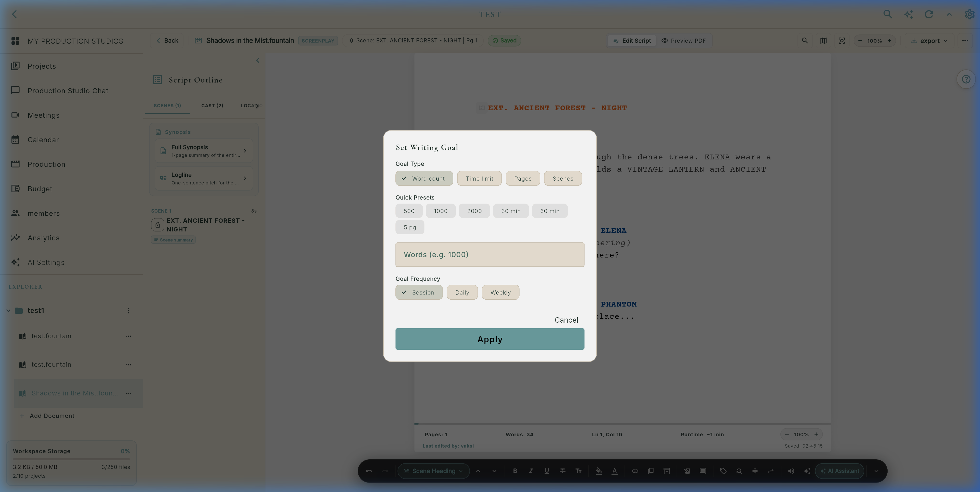Choose Daily goal frequency
This screenshot has height=492, width=980.
point(462,292)
